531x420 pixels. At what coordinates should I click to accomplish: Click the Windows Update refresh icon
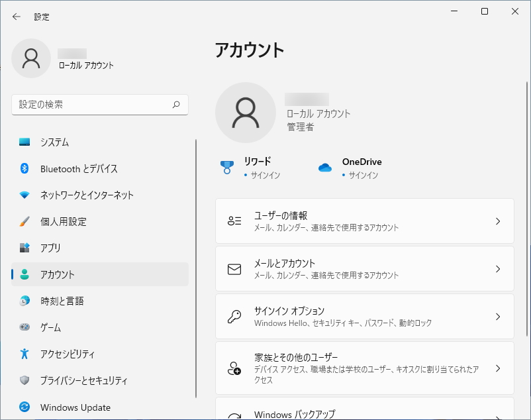[x=24, y=407]
